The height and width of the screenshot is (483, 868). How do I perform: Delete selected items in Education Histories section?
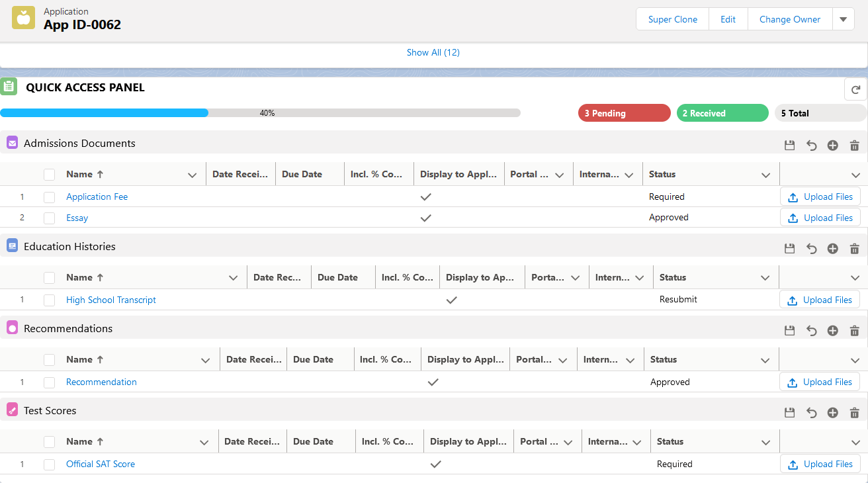pyautogui.click(x=854, y=249)
